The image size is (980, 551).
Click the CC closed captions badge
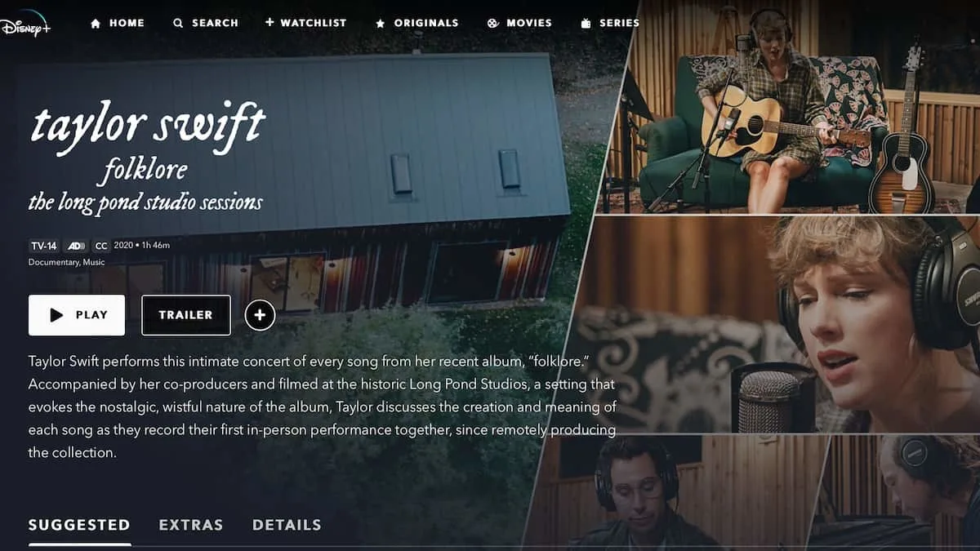pos(101,246)
